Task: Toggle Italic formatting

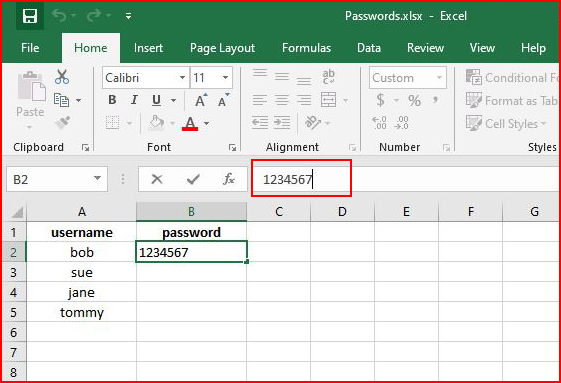Action: (134, 100)
